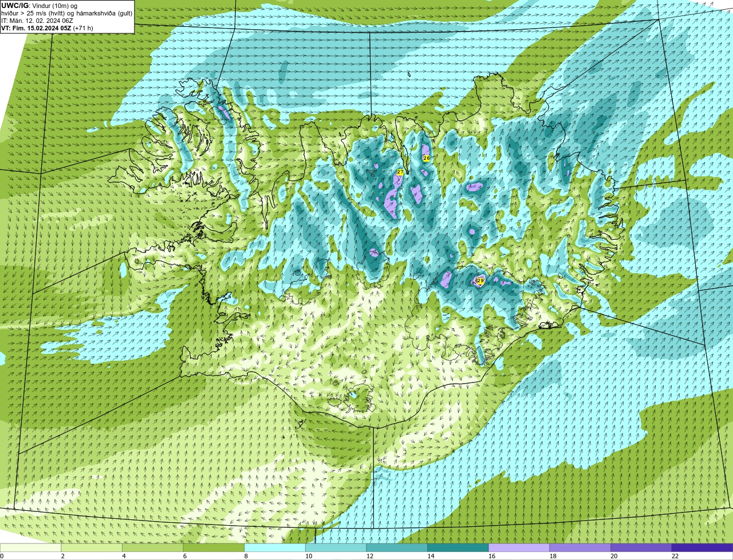Click the 16–18 m/s lavender swatch
Viewport: 733px width, 560px height.
tap(519, 547)
